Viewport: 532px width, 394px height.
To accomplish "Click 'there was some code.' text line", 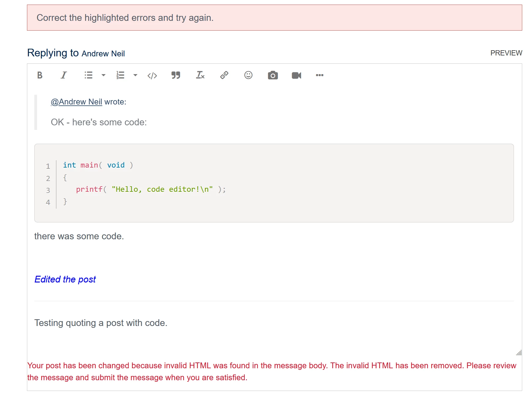I will tap(79, 236).
